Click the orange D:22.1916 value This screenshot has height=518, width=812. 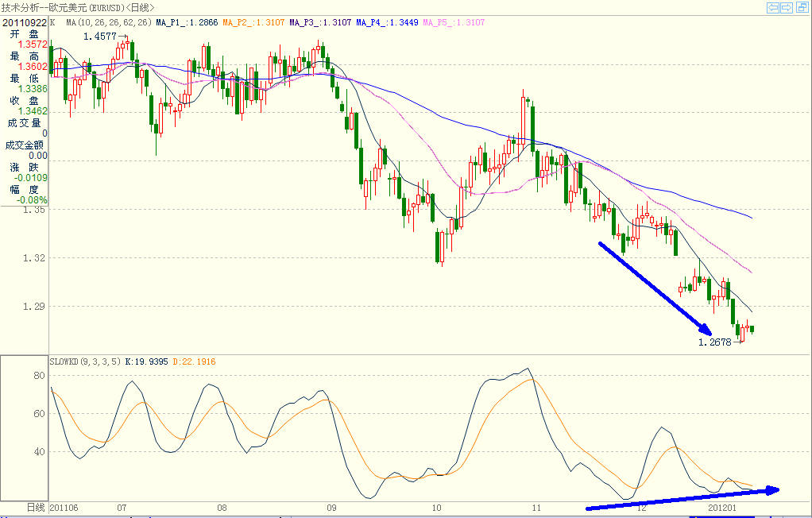tap(194, 361)
